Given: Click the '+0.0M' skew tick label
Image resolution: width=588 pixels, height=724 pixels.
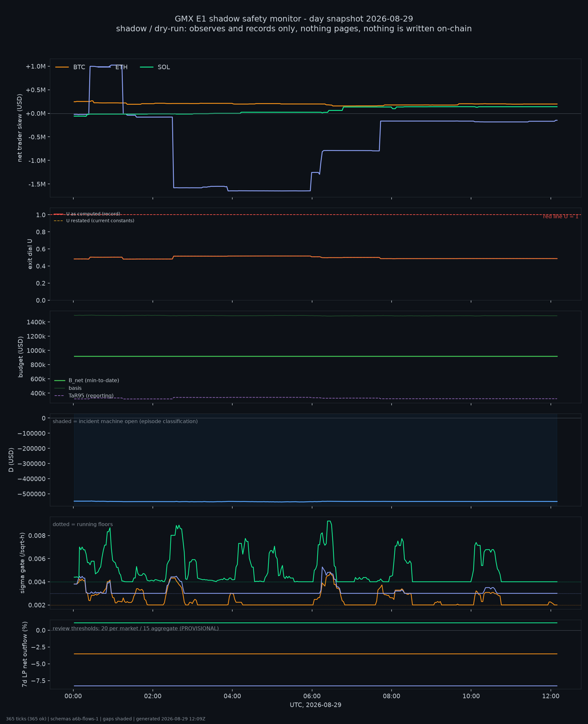Looking at the screenshot, I should click(36, 113).
